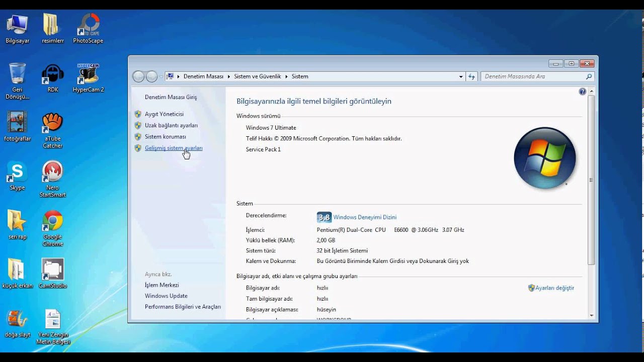Go to Sistem ve Güvenlik breadcrumb
The image size is (644, 362).
(258, 76)
